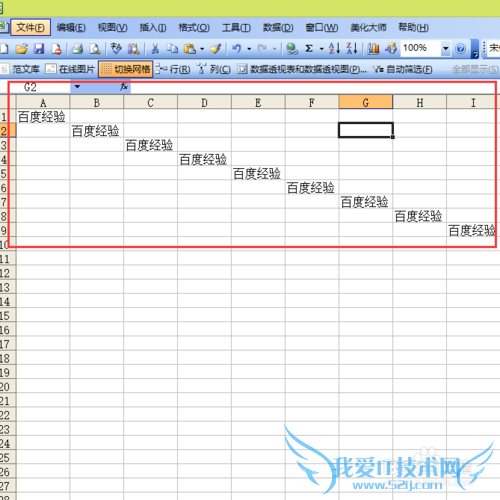Open the 工具(T) menu
This screenshot has width=500, height=500.
236,27
